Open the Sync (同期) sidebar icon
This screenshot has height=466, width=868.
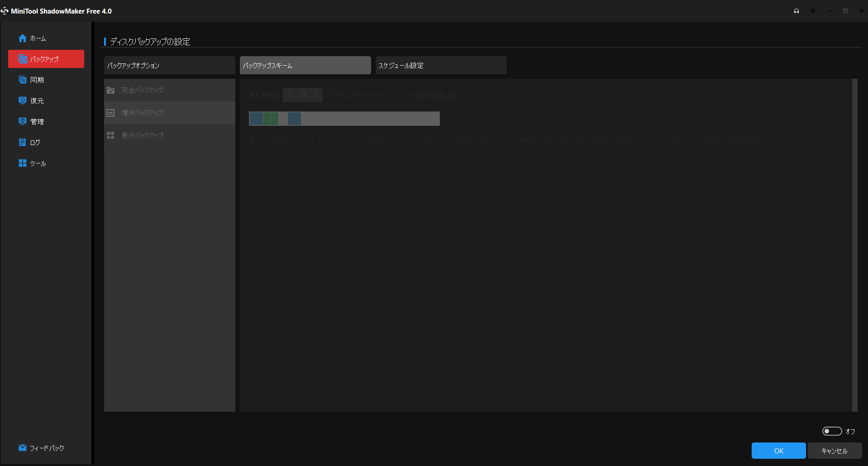[x=22, y=80]
